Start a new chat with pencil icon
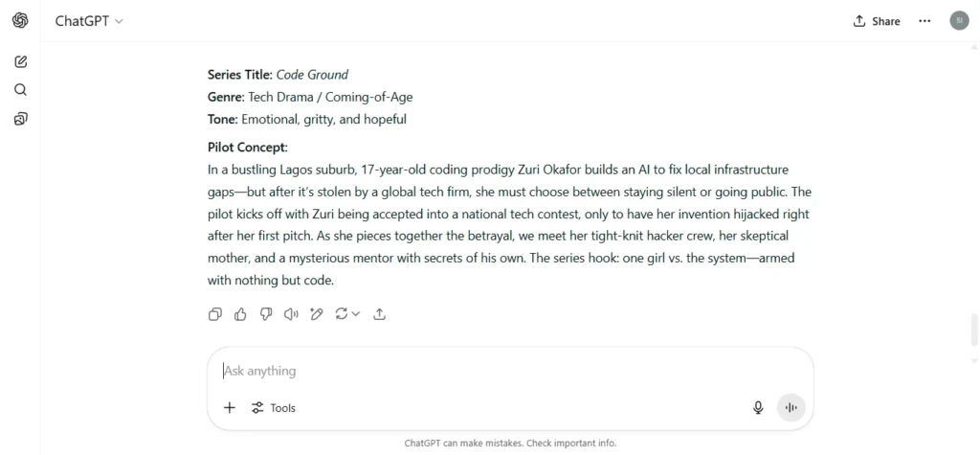Screen dimensions: 980x455 coord(21,61)
